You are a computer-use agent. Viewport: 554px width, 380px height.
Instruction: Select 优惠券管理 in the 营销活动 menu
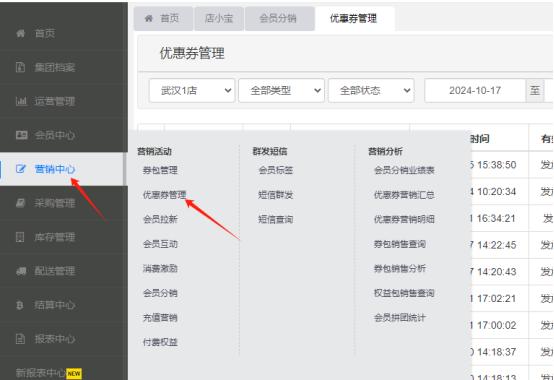point(164,195)
